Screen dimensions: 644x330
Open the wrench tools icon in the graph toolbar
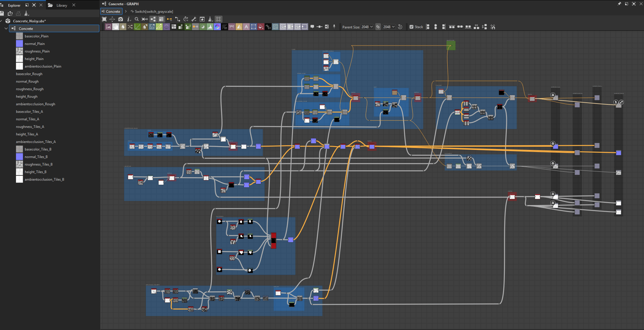pos(194,19)
